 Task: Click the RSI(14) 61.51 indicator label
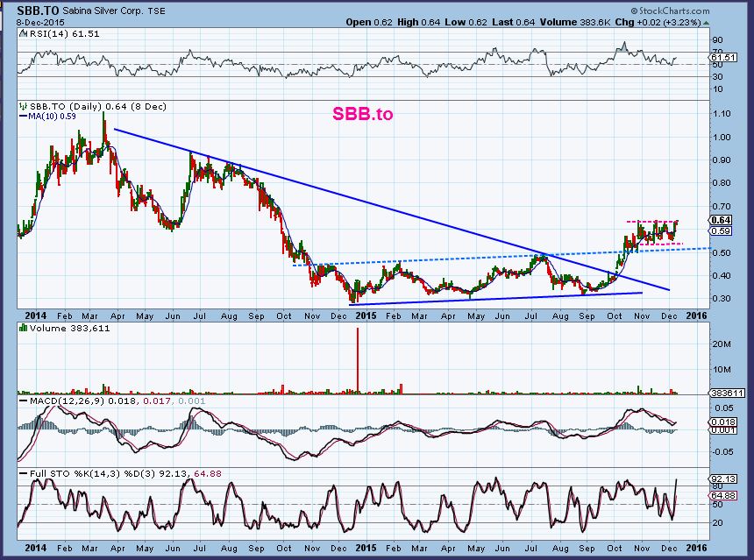coord(64,33)
